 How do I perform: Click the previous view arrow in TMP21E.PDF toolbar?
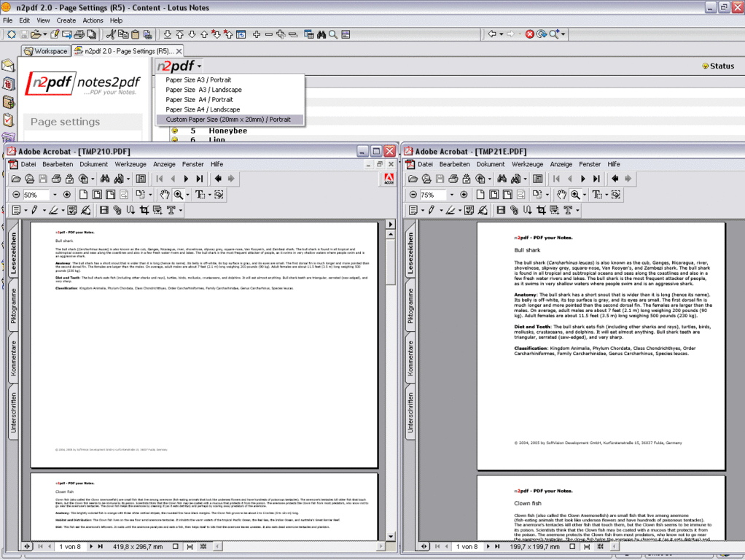(x=615, y=179)
